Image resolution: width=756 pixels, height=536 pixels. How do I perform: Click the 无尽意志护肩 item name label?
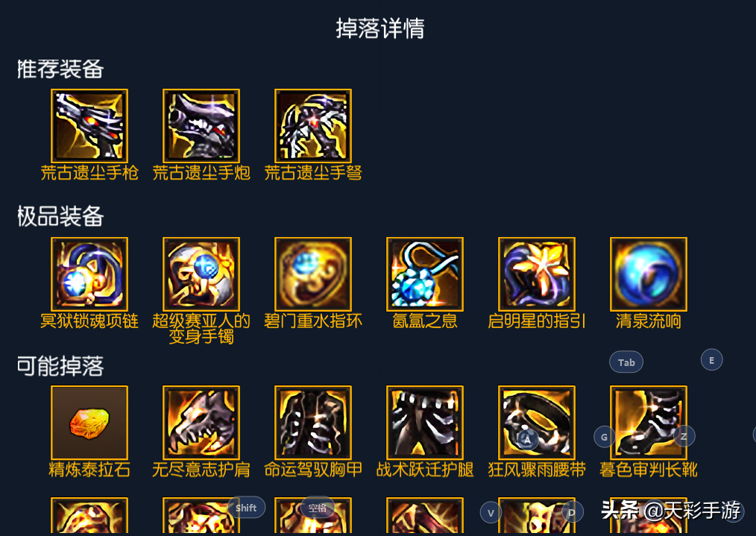(x=201, y=470)
